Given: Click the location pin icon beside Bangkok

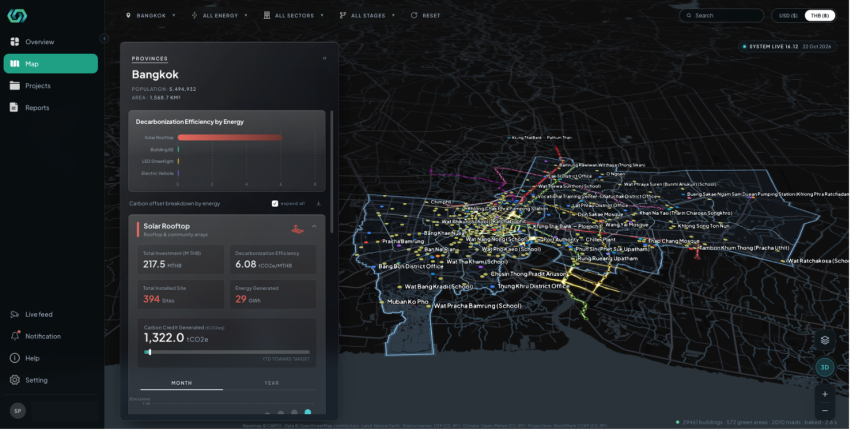Looking at the screenshot, I should pyautogui.click(x=128, y=16).
